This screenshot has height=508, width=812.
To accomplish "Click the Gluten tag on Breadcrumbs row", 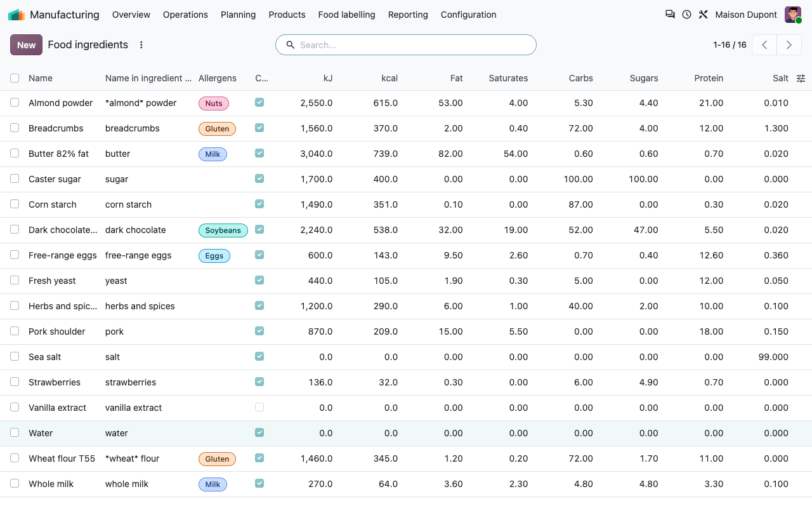I will [x=217, y=129].
